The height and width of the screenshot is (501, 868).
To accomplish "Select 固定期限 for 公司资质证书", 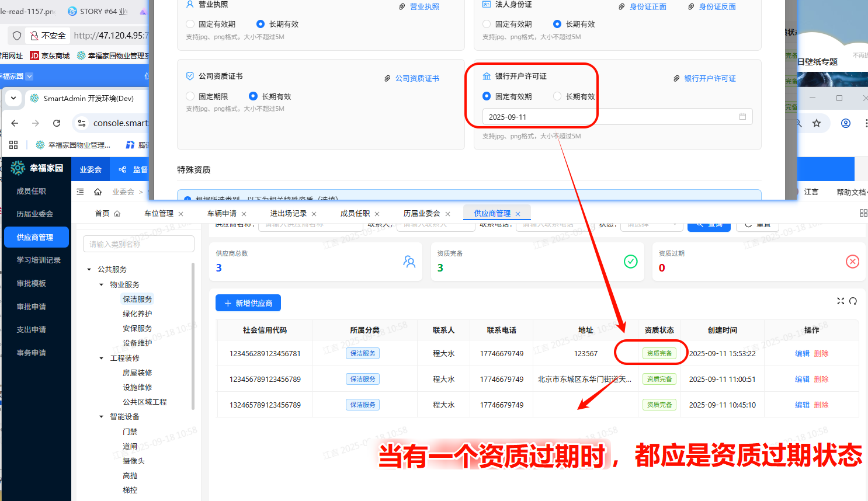I will pos(190,96).
